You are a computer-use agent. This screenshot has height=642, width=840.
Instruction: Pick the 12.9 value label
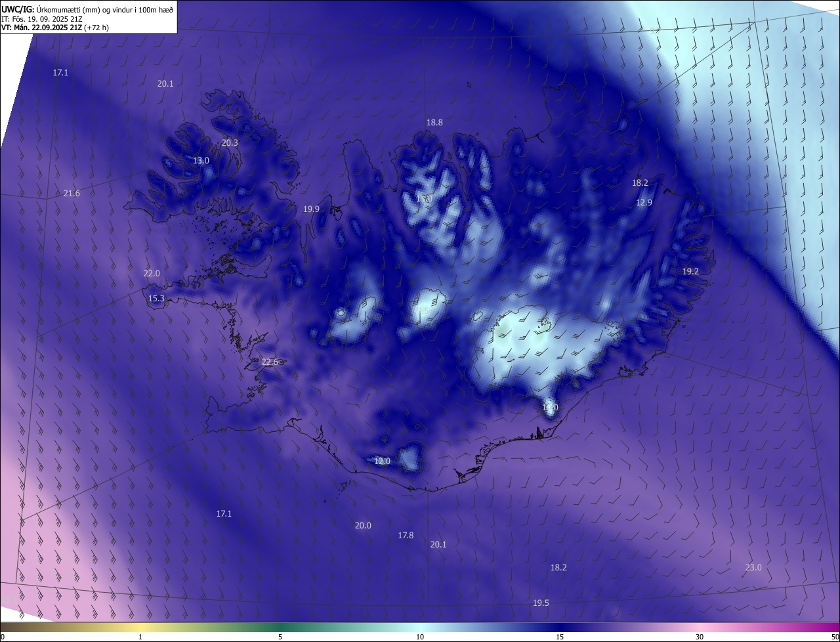[x=644, y=202]
